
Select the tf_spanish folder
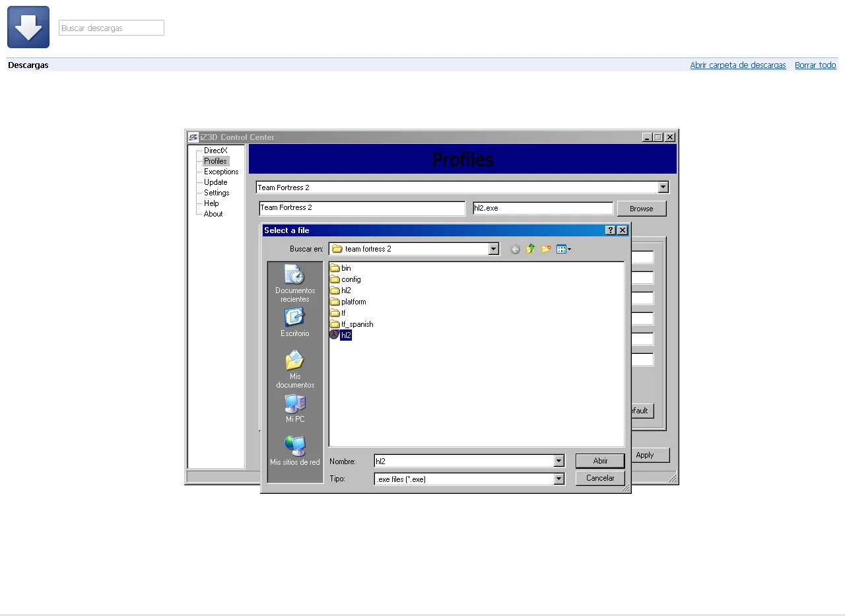coord(352,324)
